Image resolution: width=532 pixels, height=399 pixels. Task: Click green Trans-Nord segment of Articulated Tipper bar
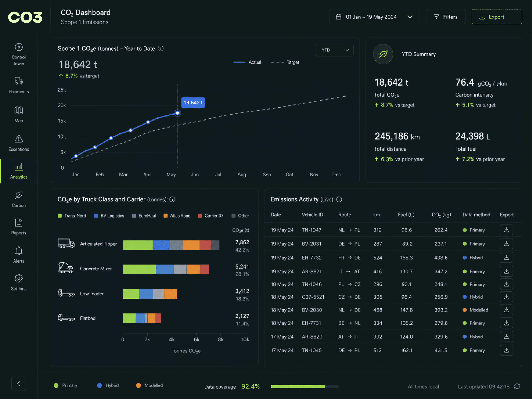pos(138,245)
